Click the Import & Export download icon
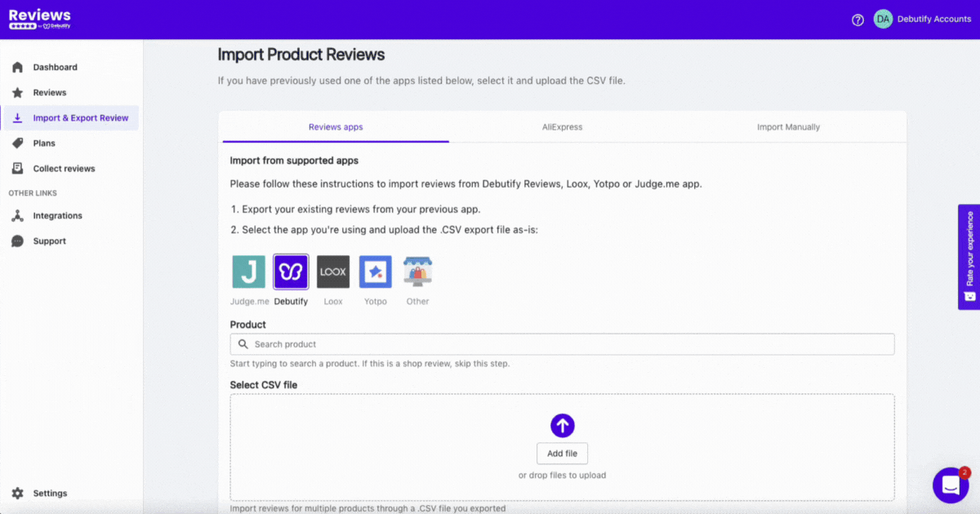 (x=17, y=117)
